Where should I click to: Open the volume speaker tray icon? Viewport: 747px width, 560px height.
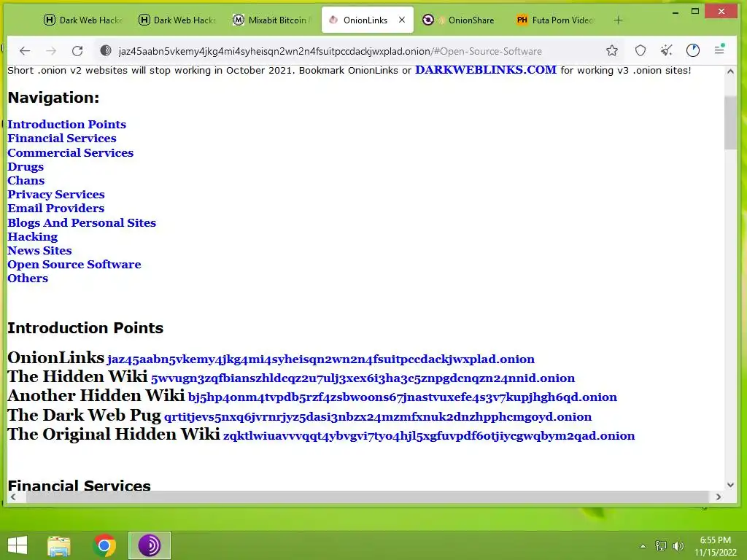pyautogui.click(x=678, y=546)
